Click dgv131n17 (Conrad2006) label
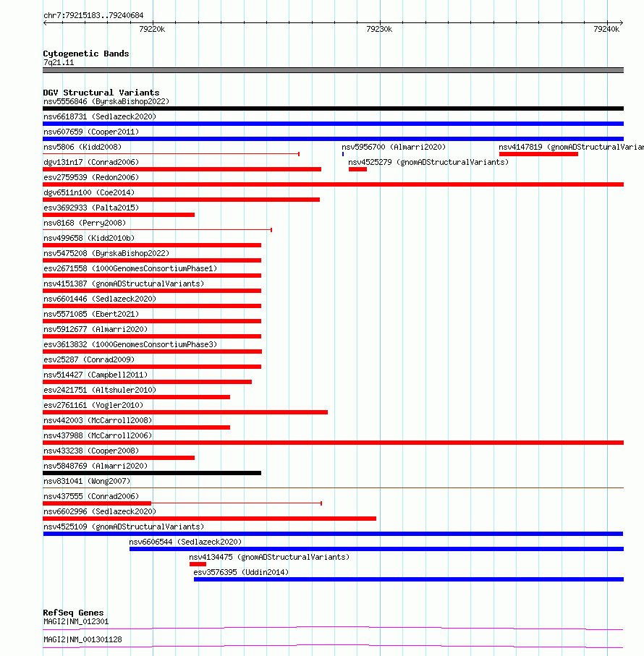The height and width of the screenshot is (656, 644). [91, 162]
